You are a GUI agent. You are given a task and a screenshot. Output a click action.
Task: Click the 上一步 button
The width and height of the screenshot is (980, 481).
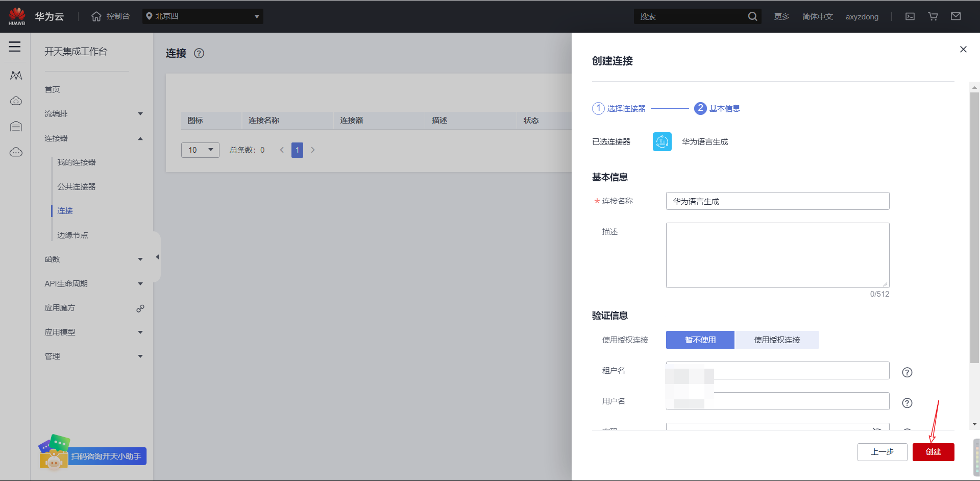click(883, 452)
